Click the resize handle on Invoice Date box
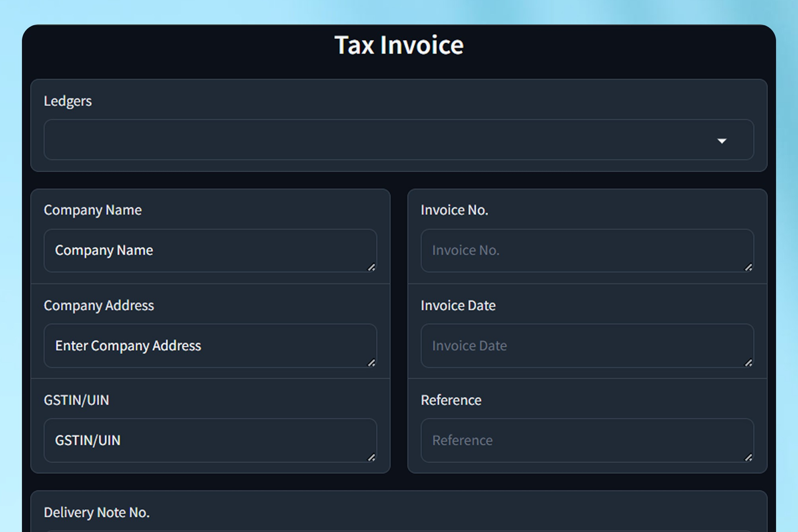The height and width of the screenshot is (532, 798). coord(748,363)
